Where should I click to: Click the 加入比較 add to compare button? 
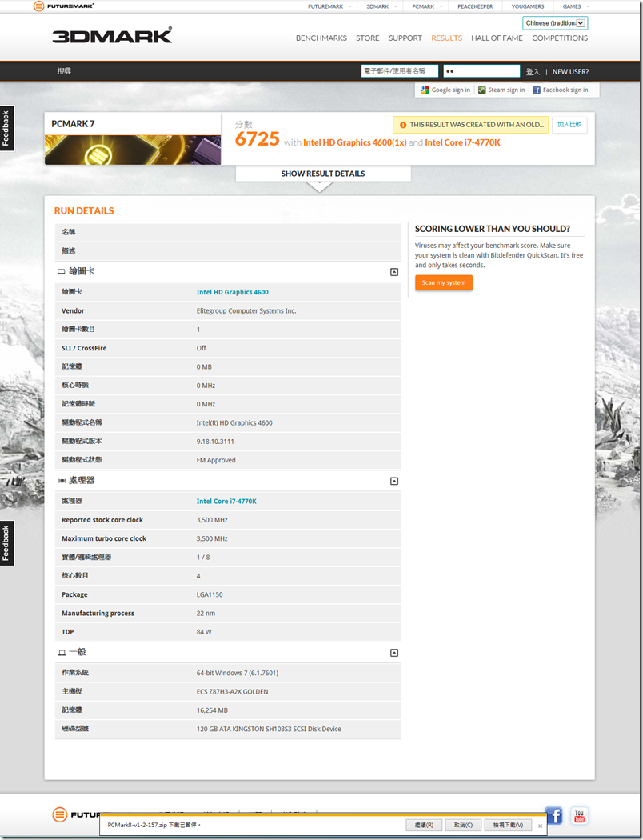pos(569,124)
